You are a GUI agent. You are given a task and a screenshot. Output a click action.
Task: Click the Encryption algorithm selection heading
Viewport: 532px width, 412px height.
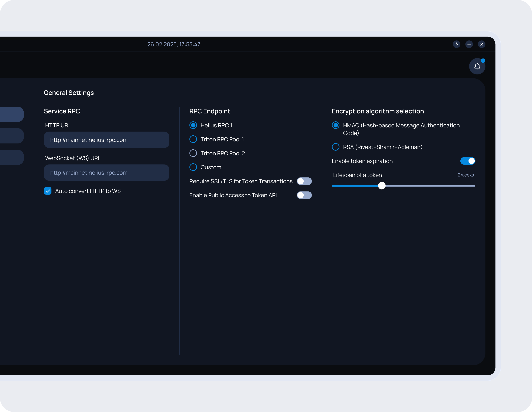coord(378,111)
